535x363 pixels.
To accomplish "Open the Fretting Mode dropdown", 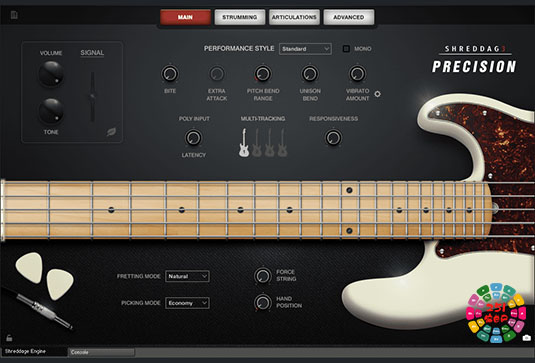I will click(187, 276).
